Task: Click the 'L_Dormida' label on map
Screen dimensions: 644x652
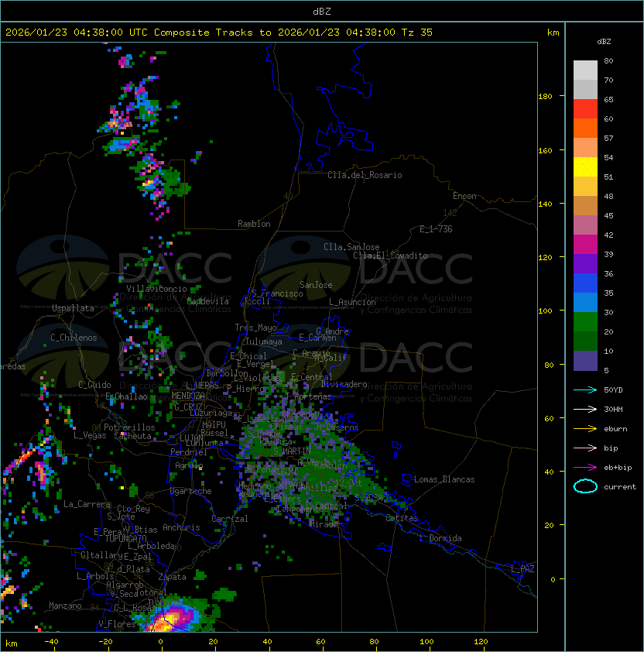Action: point(440,538)
